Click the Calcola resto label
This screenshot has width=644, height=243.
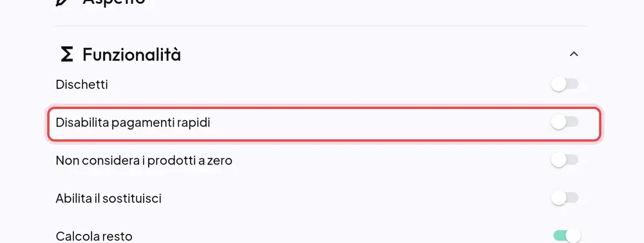[94, 237]
